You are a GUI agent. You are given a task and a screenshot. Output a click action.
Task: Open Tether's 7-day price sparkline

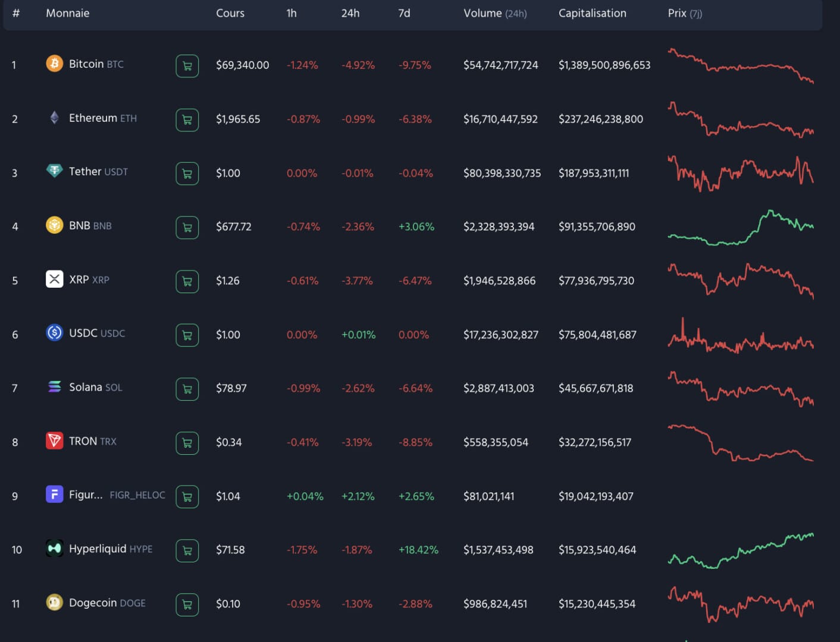point(741,173)
